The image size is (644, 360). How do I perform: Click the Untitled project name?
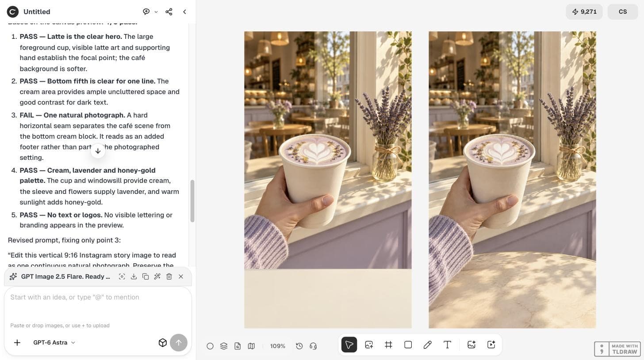[x=37, y=12]
